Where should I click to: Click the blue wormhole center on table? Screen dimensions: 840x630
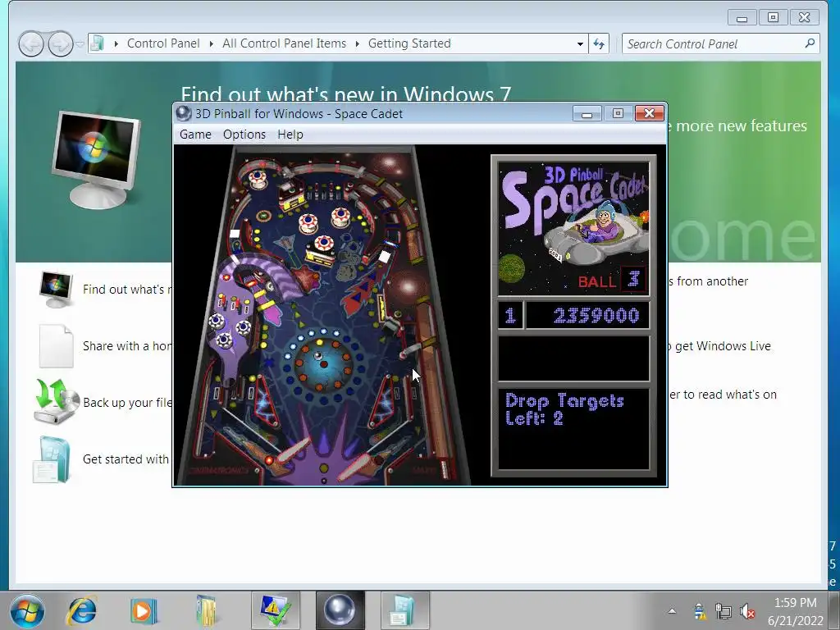323,363
